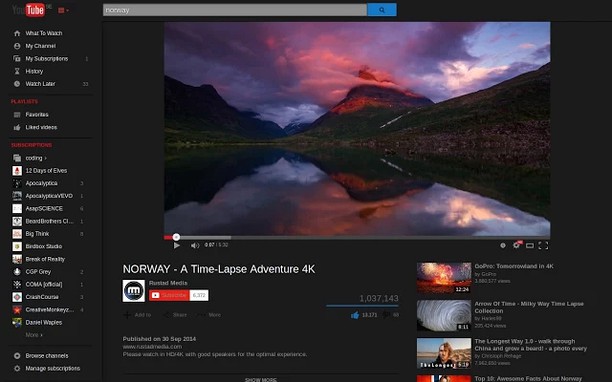
Task: Open the ApocalypticaVEVO channel
Action: tap(49, 196)
